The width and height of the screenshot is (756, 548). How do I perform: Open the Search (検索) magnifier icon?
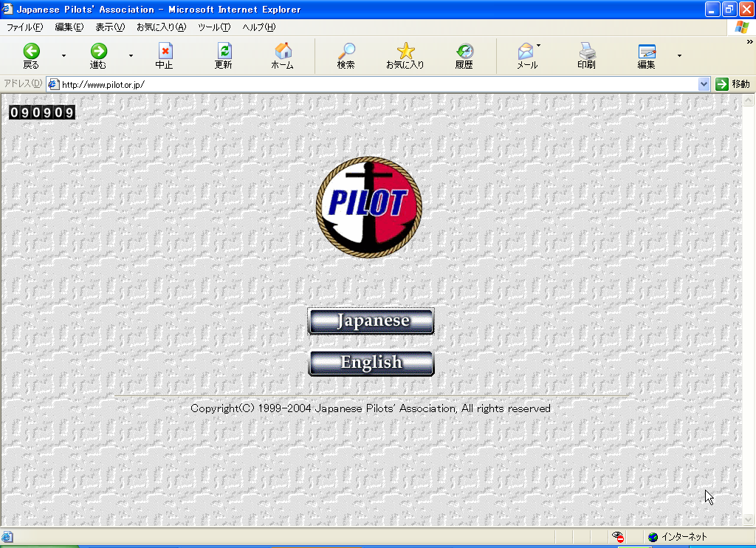click(346, 52)
